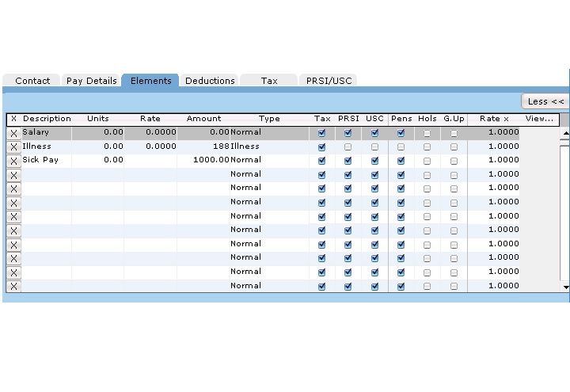Open the PRSI/USC tab
570x392 pixels.
tap(331, 81)
